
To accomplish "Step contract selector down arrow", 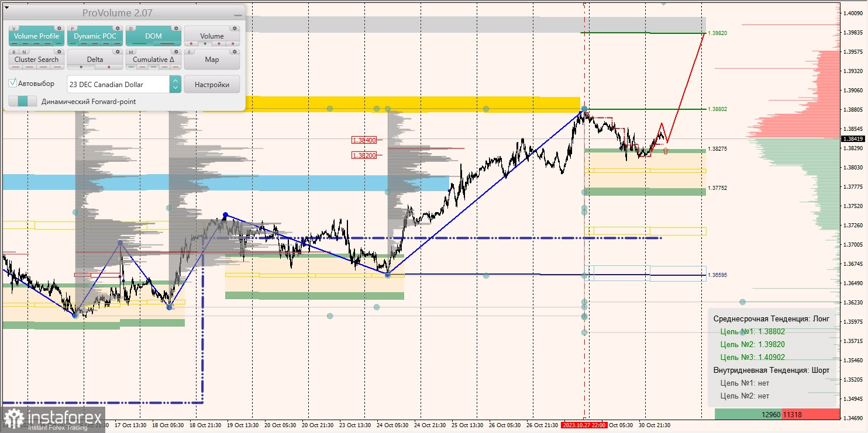I will click(175, 88).
